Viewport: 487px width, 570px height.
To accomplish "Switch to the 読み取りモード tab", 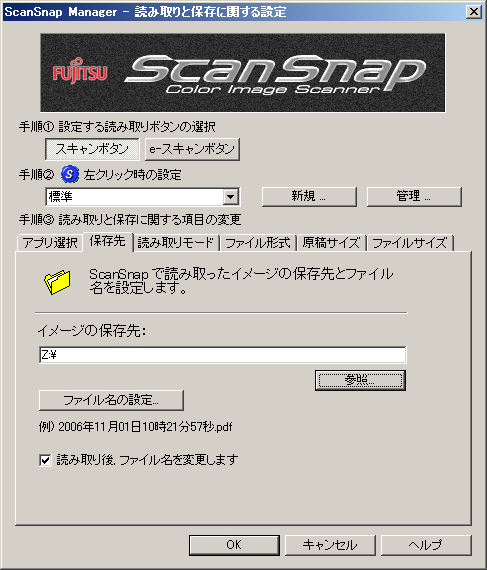I will pyautogui.click(x=176, y=242).
